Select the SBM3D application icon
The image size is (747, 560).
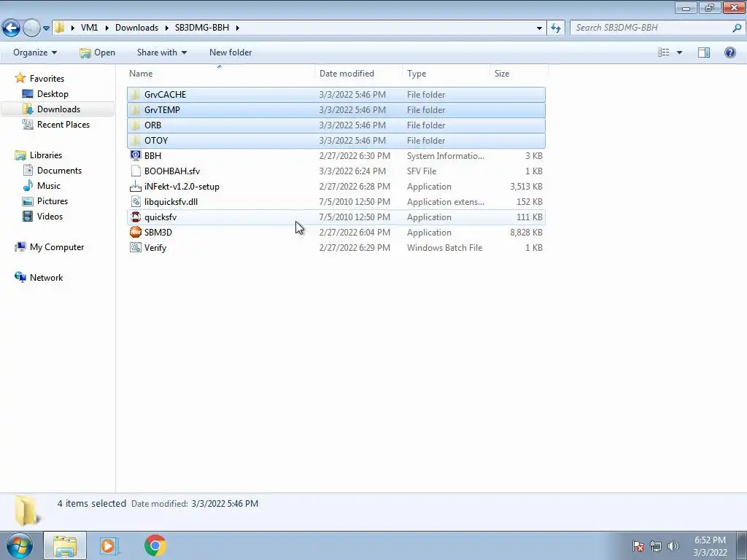tap(136, 232)
